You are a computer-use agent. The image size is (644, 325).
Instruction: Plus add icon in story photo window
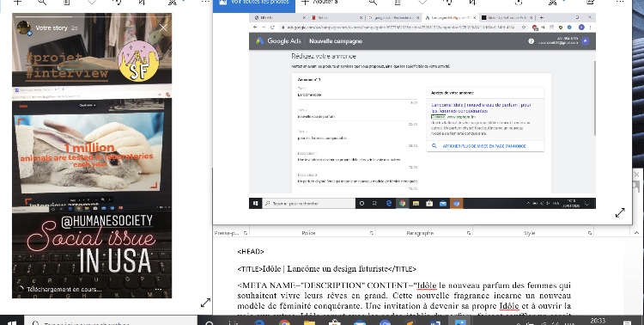pyautogui.click(x=17, y=3)
